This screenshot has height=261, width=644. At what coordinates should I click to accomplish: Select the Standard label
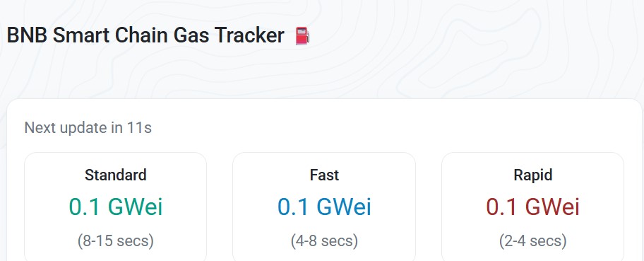point(115,175)
